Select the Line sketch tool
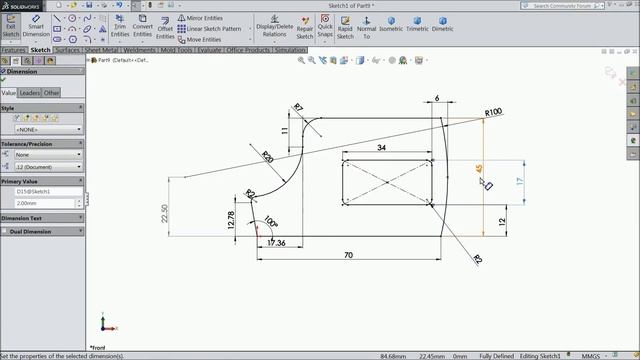 tap(57, 18)
